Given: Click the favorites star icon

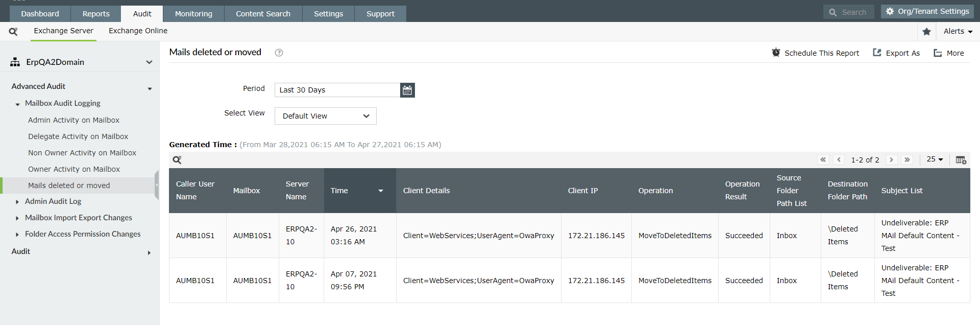Looking at the screenshot, I should click(x=927, y=32).
